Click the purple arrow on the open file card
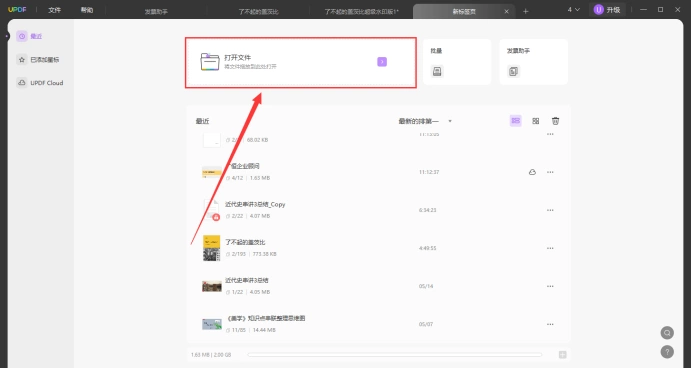Viewport: 691px width, 368px height. [x=382, y=62]
